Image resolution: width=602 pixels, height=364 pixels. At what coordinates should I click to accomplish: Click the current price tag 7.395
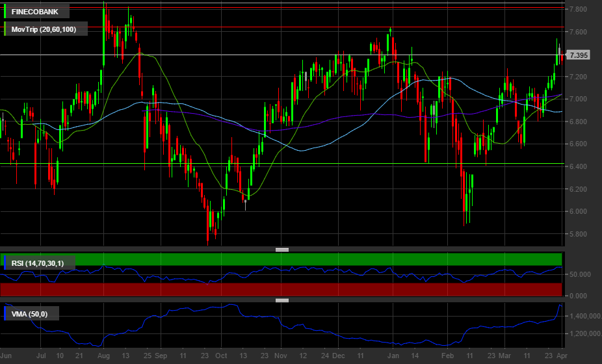point(578,55)
